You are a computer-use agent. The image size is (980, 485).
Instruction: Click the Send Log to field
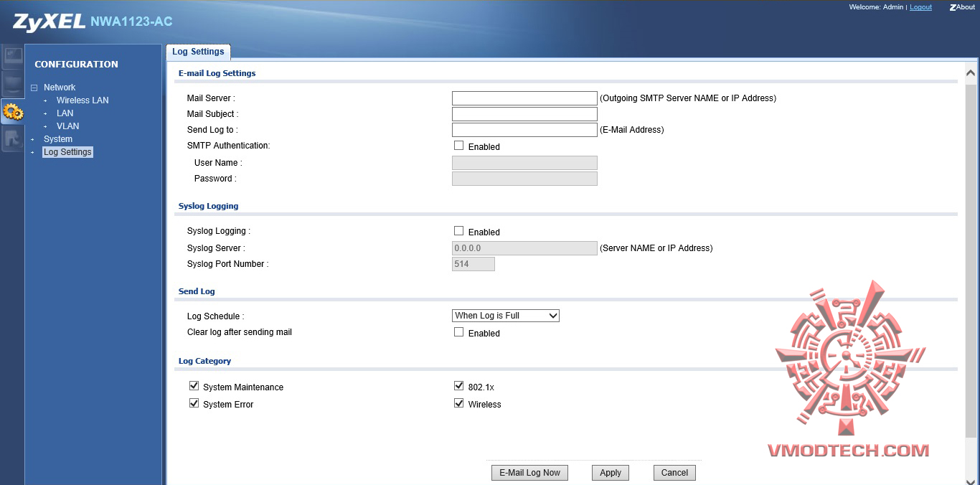(524, 130)
